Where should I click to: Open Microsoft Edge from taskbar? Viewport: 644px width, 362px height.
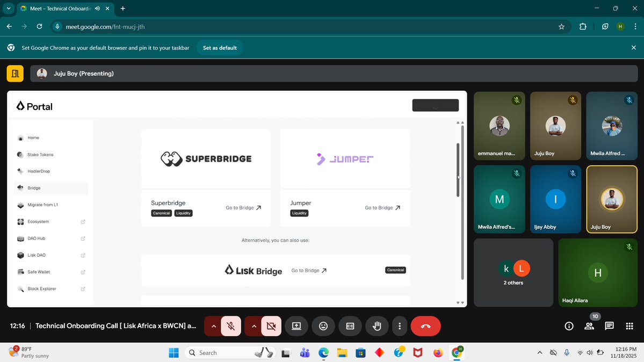[324, 352]
